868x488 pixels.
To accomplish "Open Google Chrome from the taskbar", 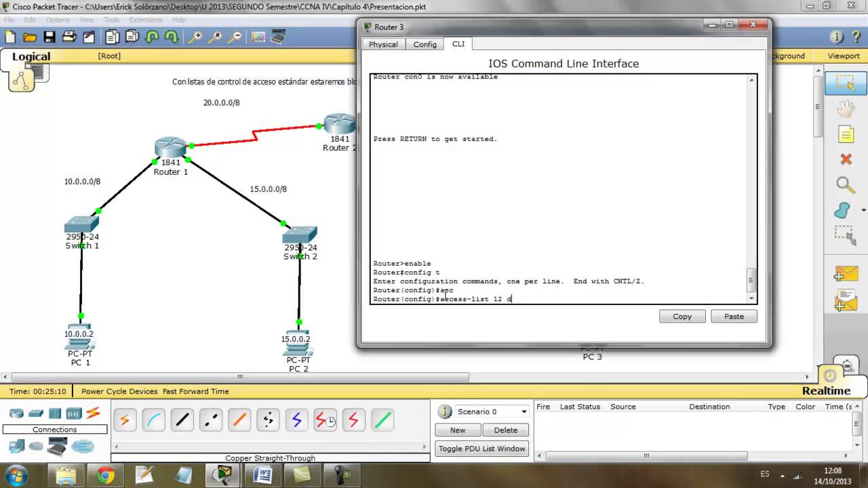I will pyautogui.click(x=105, y=475).
